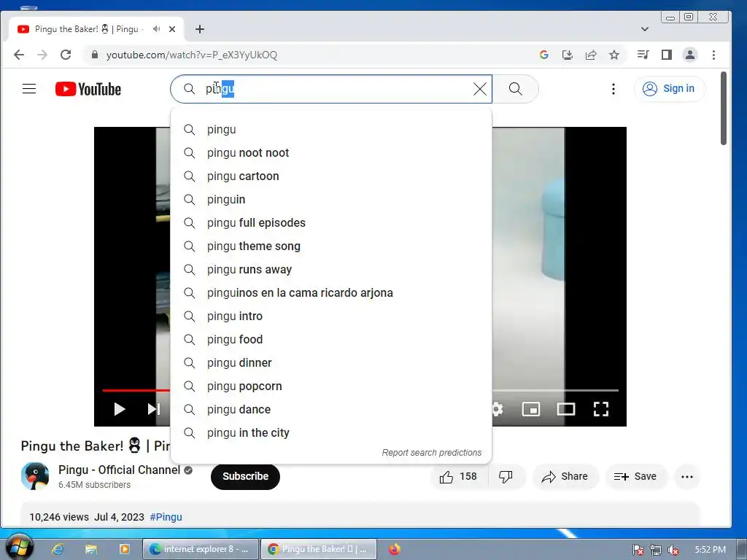Enable miniplayer mode
Image resolution: width=747 pixels, height=560 pixels.
[x=531, y=409]
